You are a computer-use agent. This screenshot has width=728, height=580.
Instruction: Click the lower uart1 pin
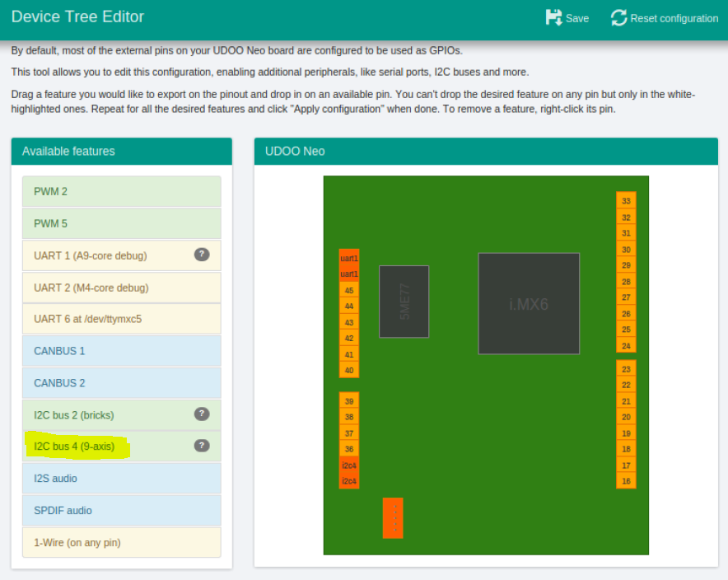(349, 274)
